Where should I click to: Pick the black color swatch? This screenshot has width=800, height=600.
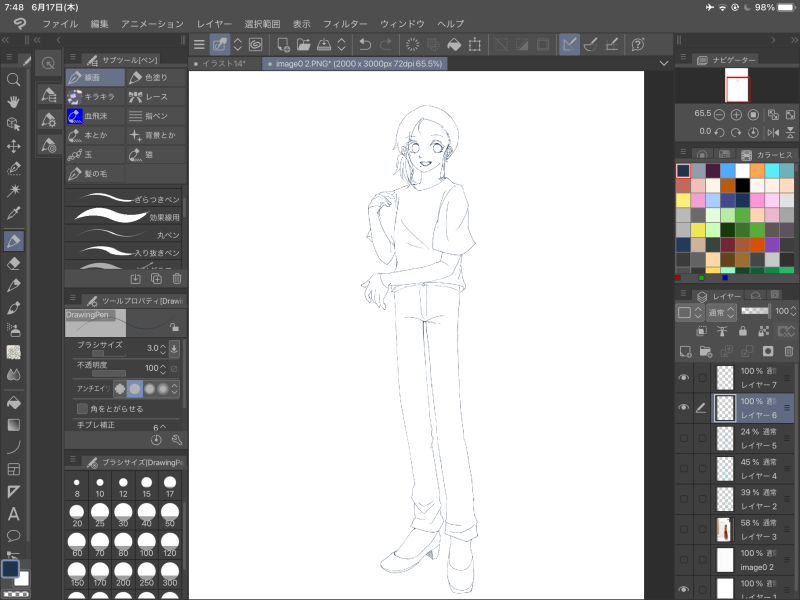(x=743, y=185)
